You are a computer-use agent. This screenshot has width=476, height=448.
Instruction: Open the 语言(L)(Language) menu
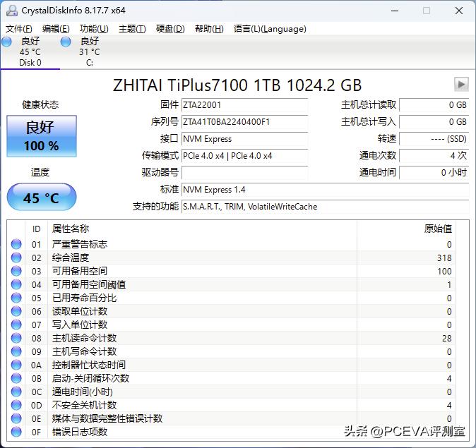click(270, 29)
